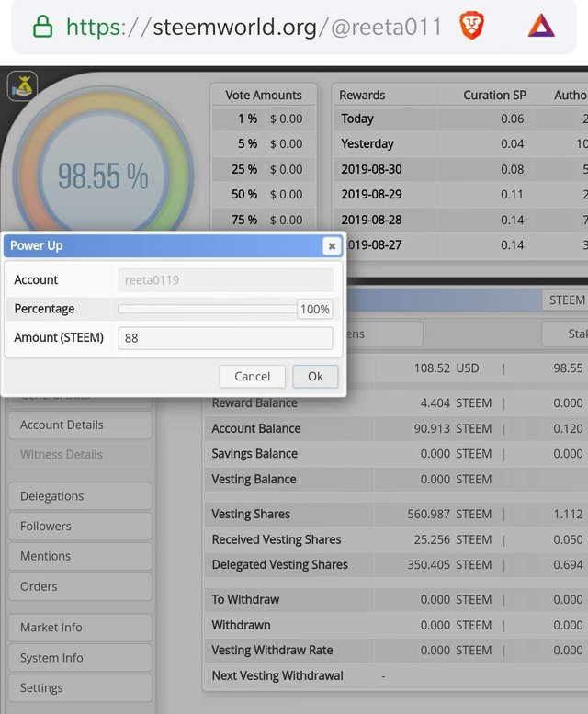This screenshot has width=588, height=714.
Task: Click the 100% percentage value box
Action: 314,309
